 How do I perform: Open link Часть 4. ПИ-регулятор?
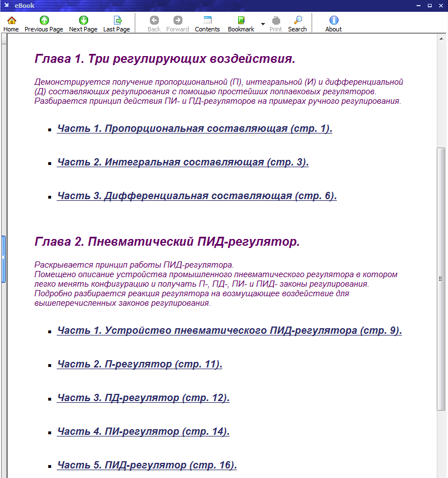point(143,431)
